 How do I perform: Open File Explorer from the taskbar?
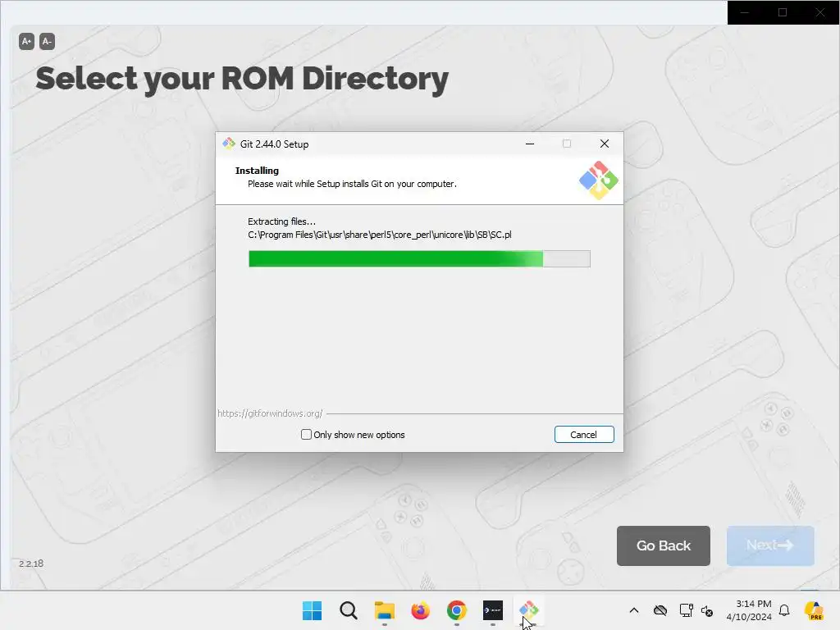tap(385, 610)
